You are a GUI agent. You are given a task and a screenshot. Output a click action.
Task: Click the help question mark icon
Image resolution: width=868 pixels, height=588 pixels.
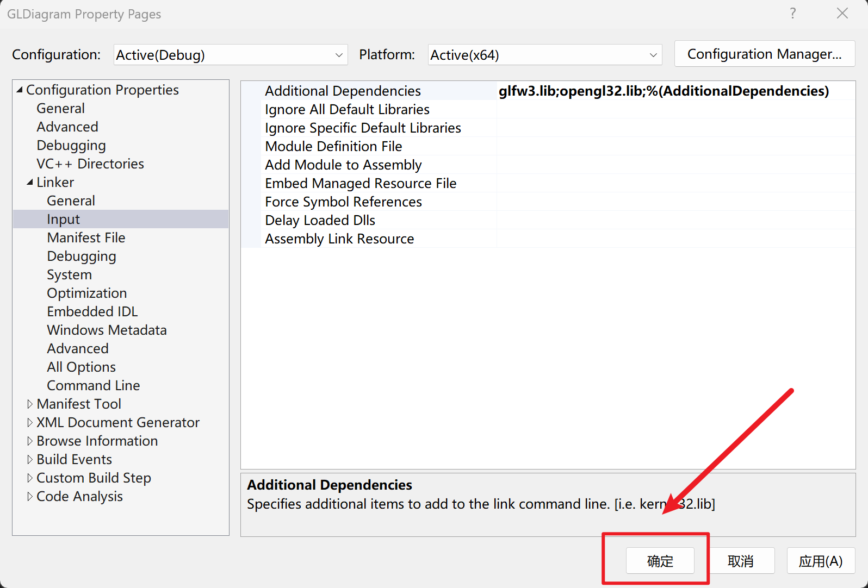[793, 14]
